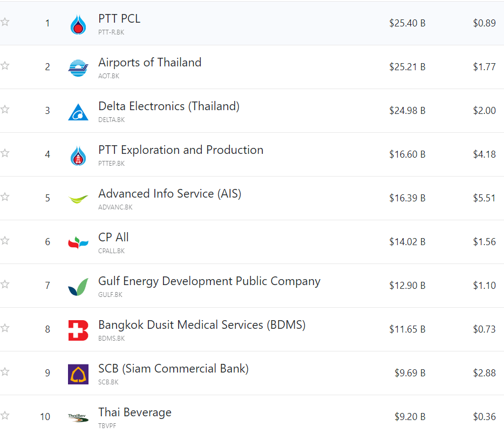Click the BDMS red cross logo

(78, 330)
